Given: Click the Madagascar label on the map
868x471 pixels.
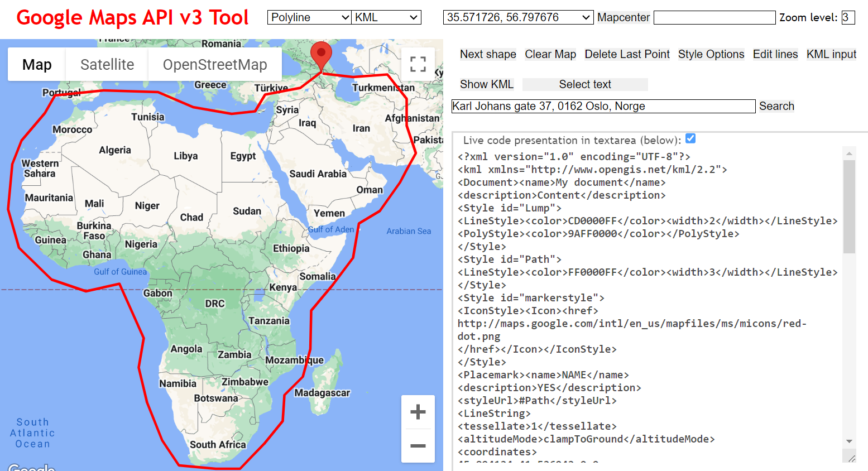Looking at the screenshot, I should (x=322, y=393).
